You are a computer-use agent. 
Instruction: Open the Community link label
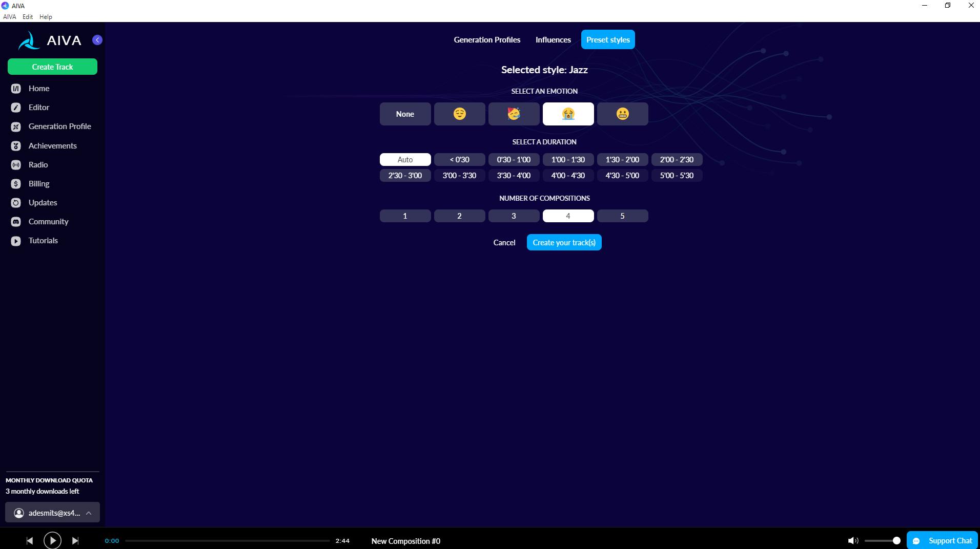48,222
